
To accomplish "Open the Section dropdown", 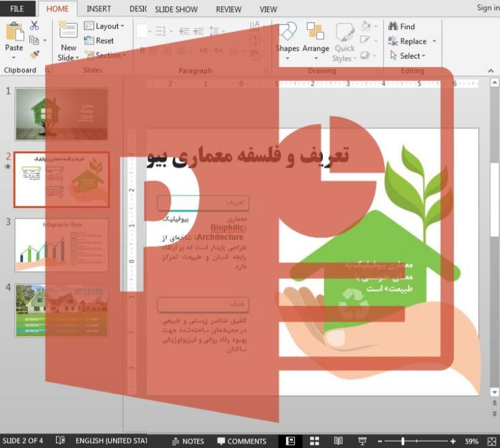I will [105, 55].
